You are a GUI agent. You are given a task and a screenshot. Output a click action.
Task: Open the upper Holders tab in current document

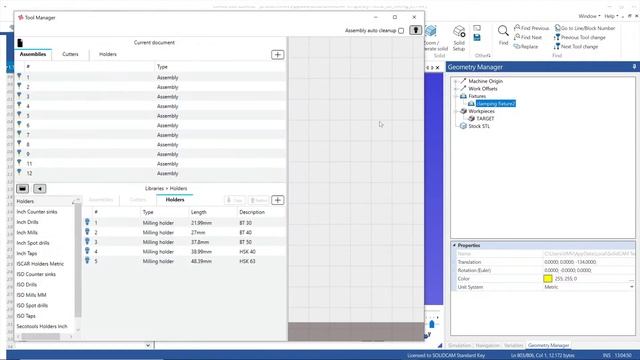(108, 54)
